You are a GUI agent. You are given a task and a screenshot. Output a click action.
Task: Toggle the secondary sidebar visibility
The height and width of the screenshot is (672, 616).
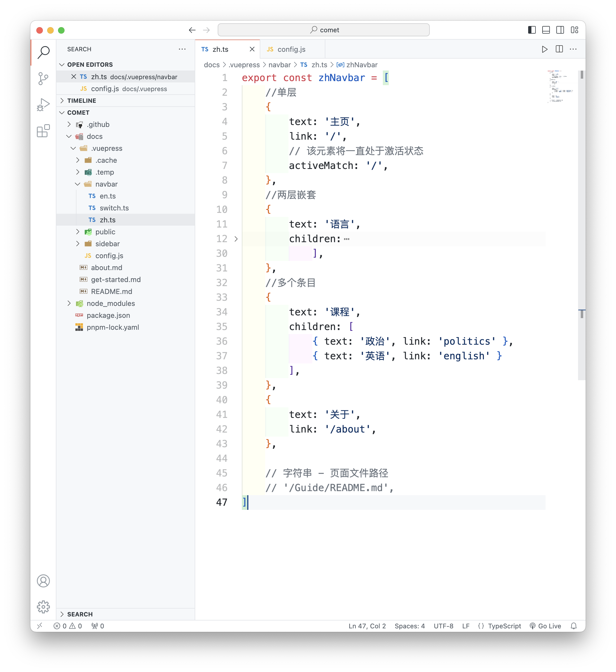coord(560,30)
